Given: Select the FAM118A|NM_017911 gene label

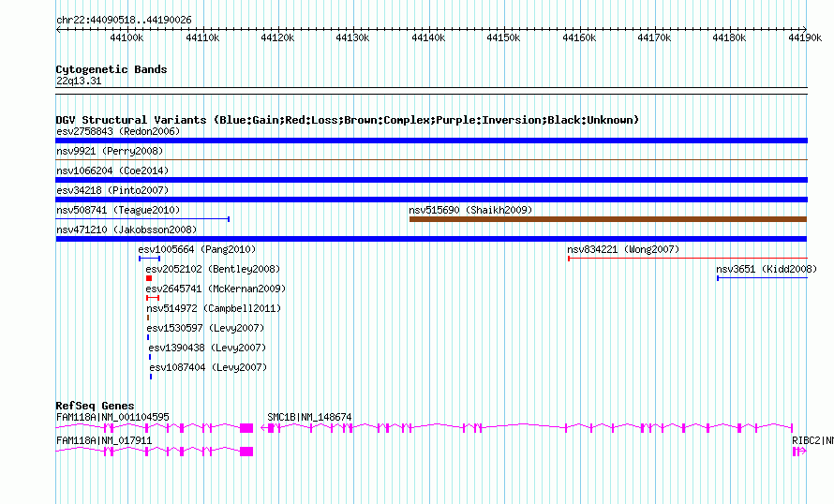Looking at the screenshot, I should pos(104,440).
